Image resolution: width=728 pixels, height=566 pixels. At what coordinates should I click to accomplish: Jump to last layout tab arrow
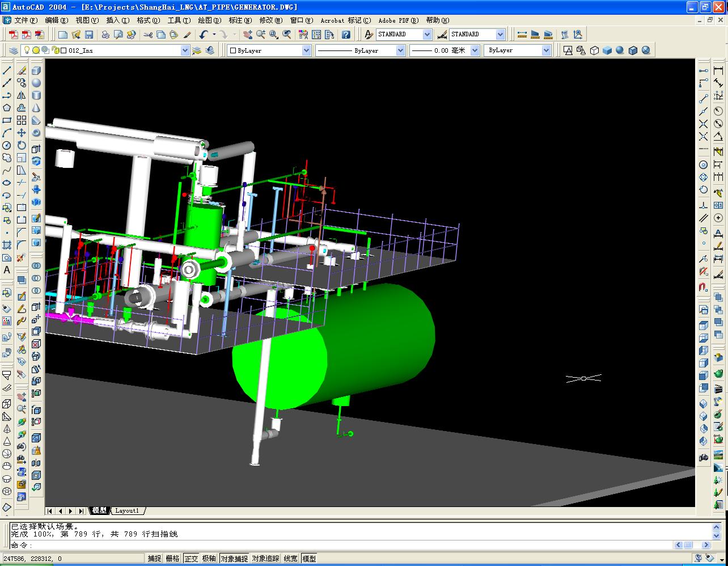point(82,511)
